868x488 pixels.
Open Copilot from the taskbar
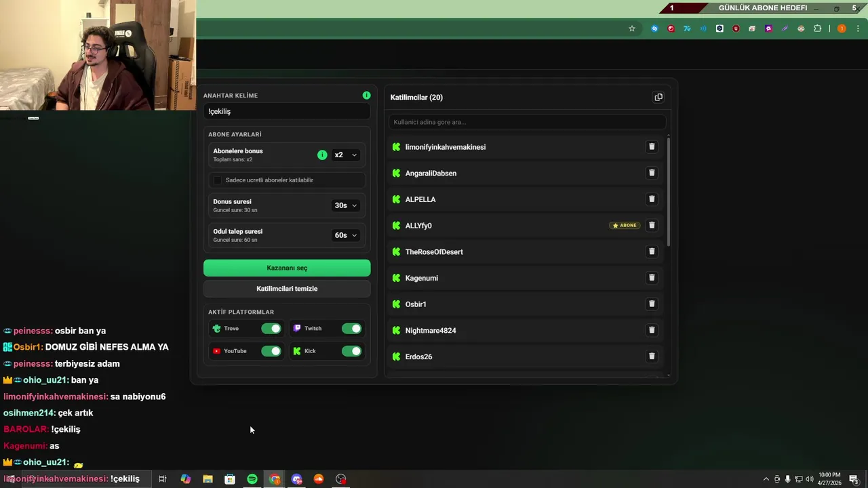point(185,479)
